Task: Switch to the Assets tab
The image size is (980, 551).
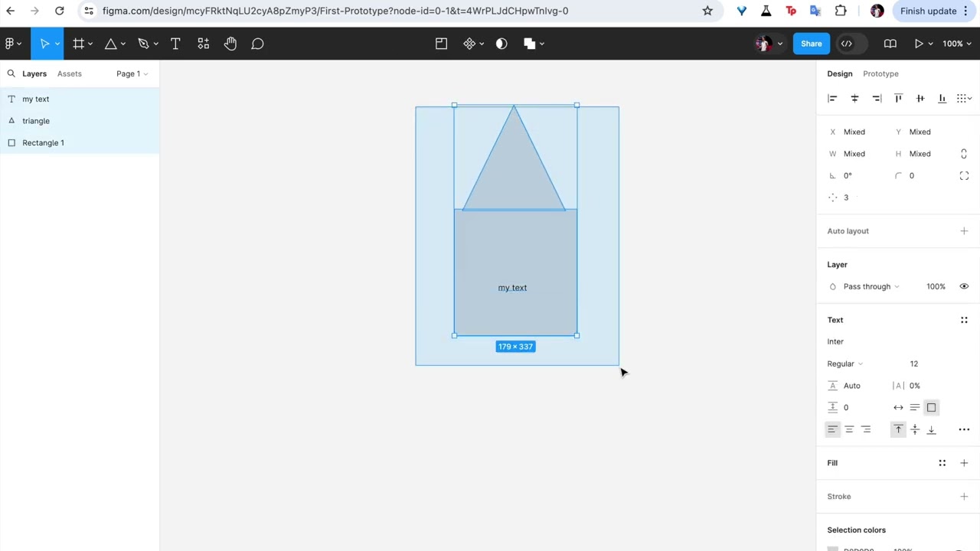Action: (x=69, y=73)
